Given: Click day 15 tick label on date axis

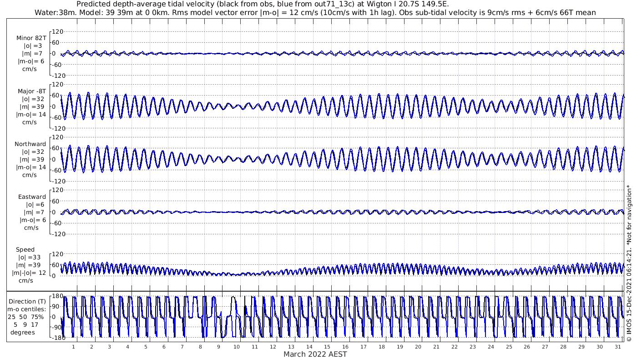Looking at the screenshot, I should (x=327, y=347).
